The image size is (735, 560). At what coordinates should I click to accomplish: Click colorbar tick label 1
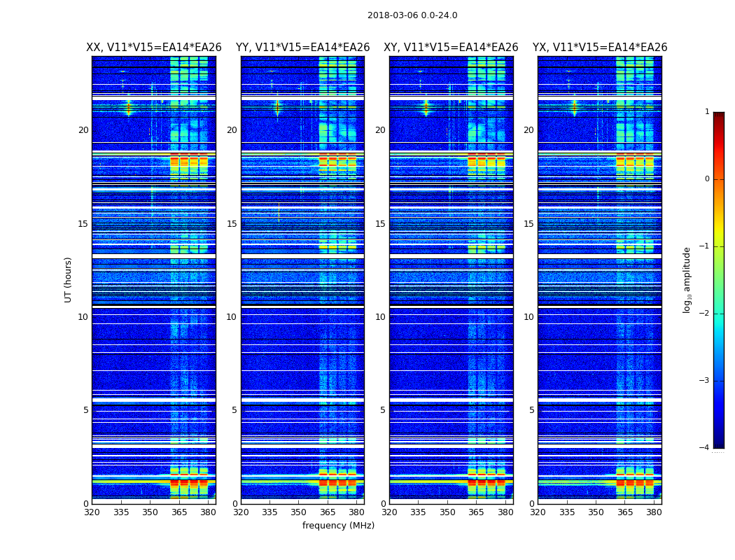coord(707,111)
